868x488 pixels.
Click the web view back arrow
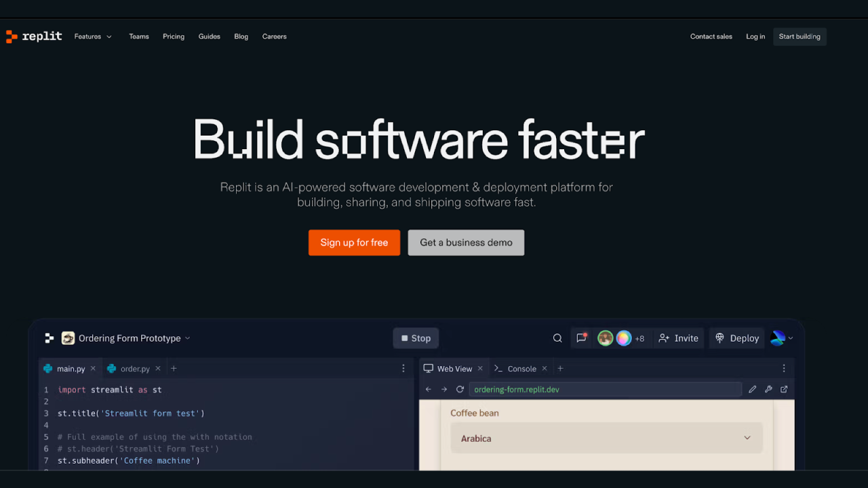click(429, 390)
